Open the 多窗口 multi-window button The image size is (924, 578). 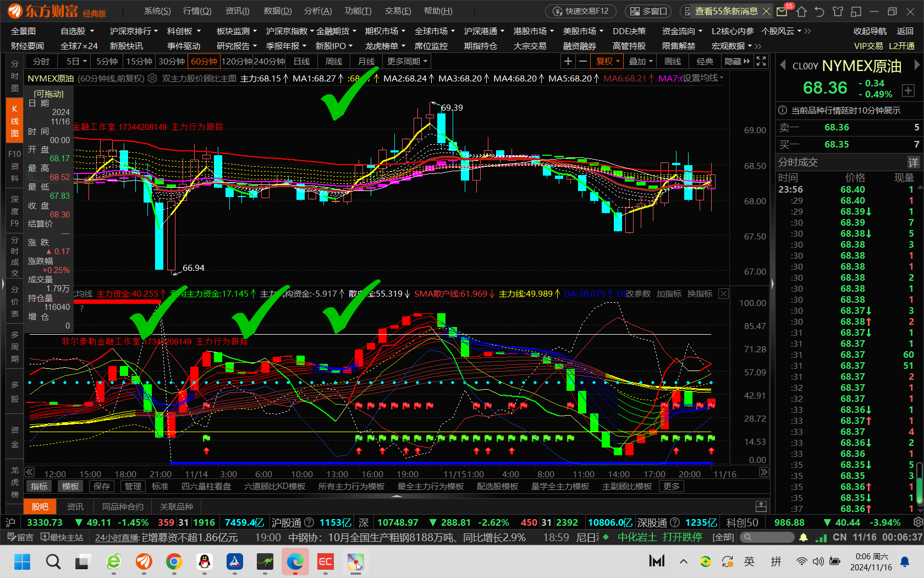[x=649, y=11]
